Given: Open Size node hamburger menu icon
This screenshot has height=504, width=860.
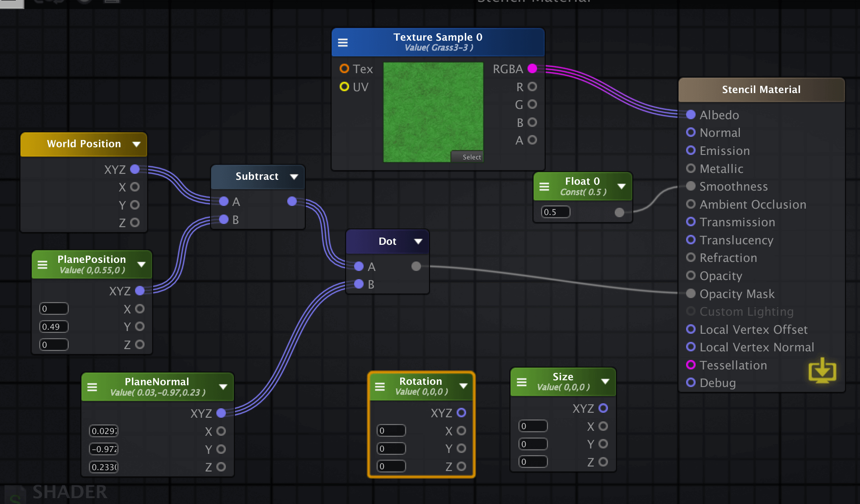Looking at the screenshot, I should click(x=522, y=382).
